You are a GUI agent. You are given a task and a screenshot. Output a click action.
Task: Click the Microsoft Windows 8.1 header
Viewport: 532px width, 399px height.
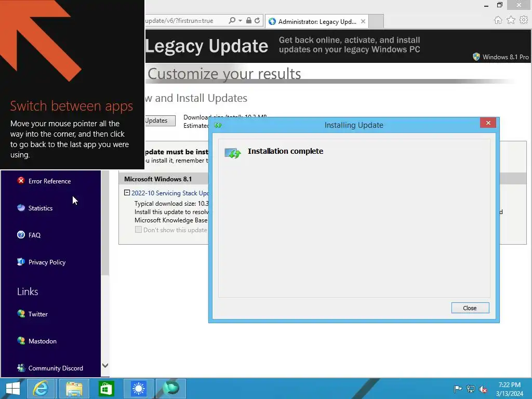[158, 179]
